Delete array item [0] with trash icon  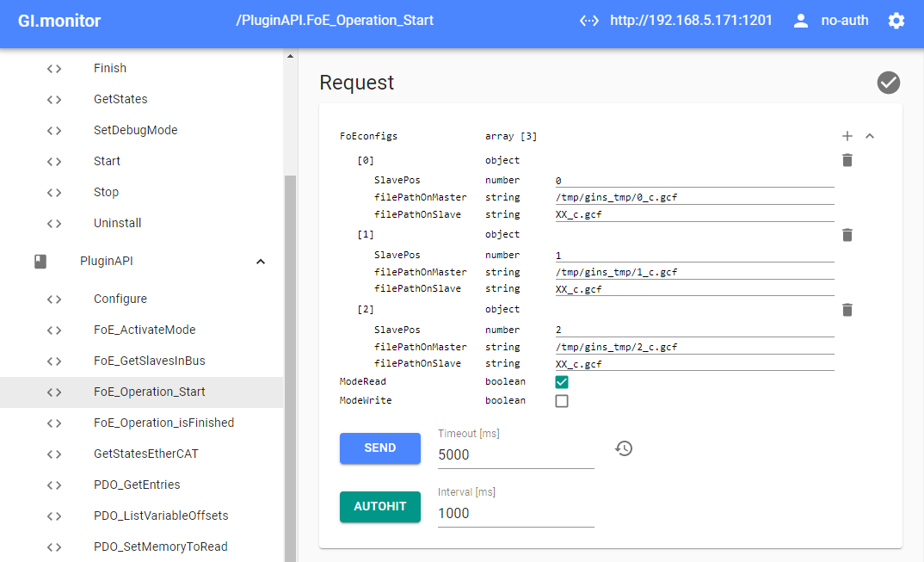click(x=847, y=160)
